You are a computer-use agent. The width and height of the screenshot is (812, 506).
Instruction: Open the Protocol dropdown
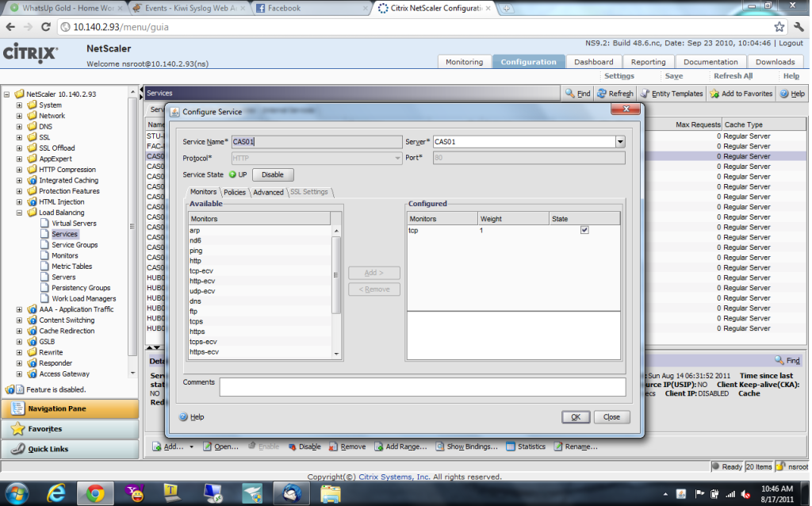pos(397,158)
